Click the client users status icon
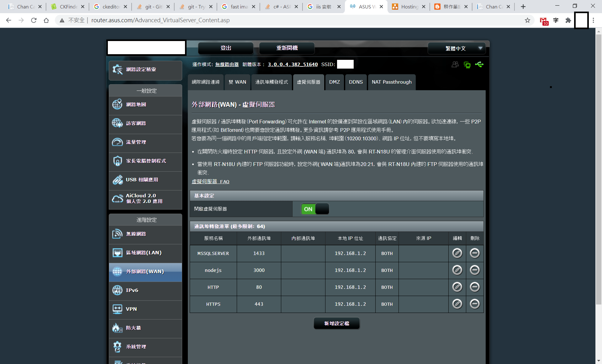The width and height of the screenshot is (602, 364). 455,65
